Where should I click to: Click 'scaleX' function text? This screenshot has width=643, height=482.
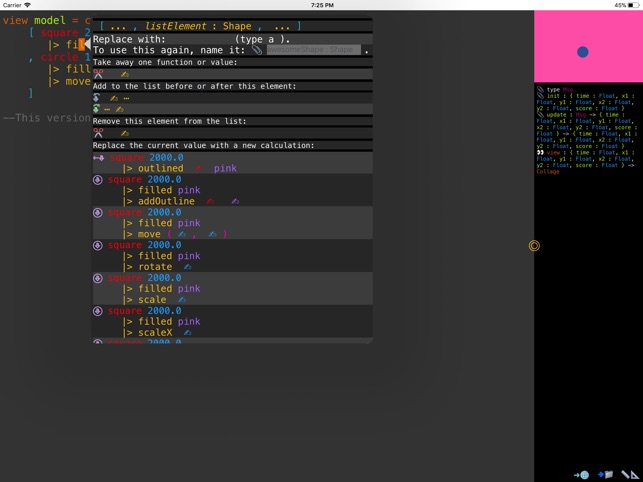click(x=155, y=332)
